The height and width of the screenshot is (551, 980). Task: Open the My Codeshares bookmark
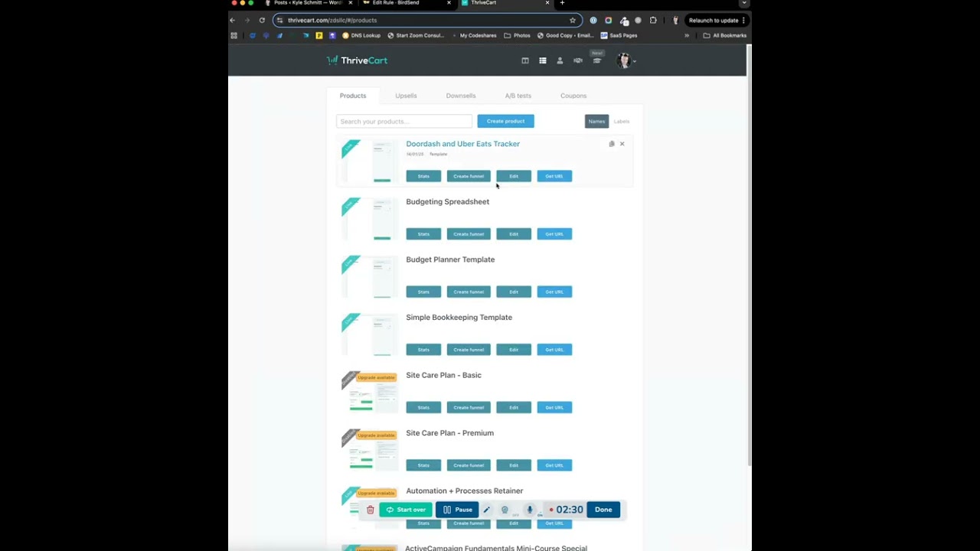pyautogui.click(x=474, y=35)
